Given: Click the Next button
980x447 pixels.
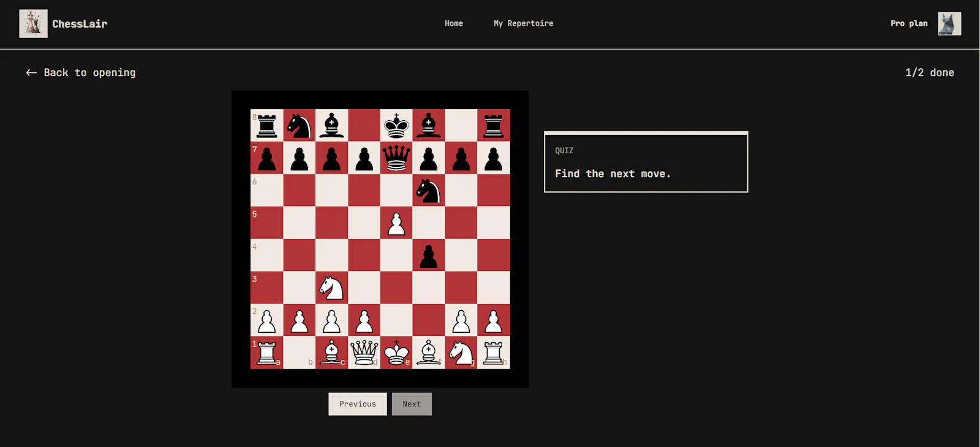Looking at the screenshot, I should [412, 404].
